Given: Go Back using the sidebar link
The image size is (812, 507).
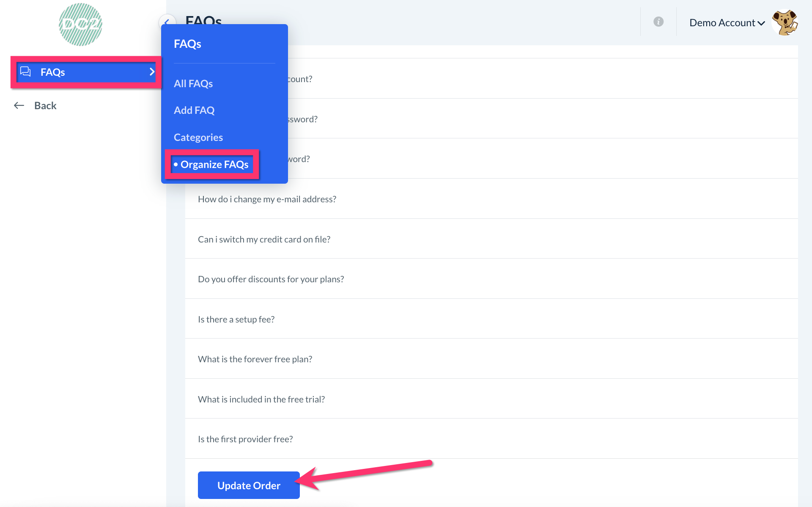Looking at the screenshot, I should coord(45,105).
